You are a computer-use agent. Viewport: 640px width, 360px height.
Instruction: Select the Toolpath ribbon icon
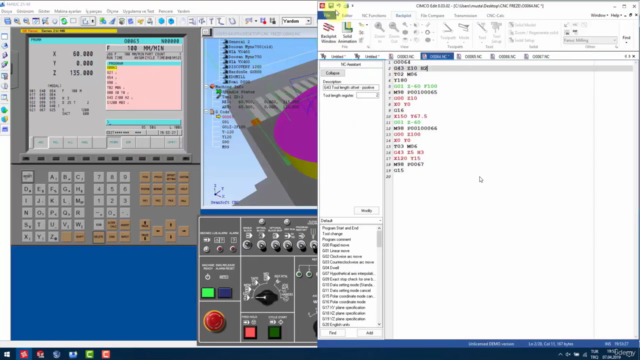pos(448,32)
